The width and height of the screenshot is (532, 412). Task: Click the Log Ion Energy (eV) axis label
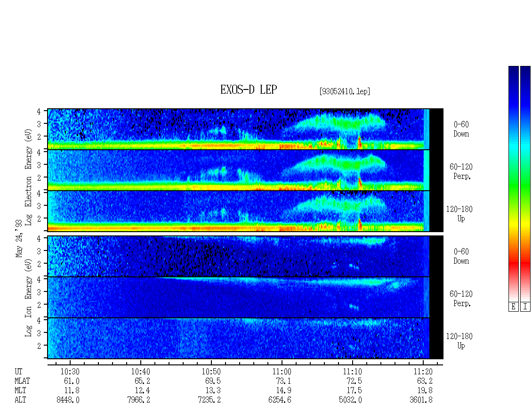[x=29, y=298]
